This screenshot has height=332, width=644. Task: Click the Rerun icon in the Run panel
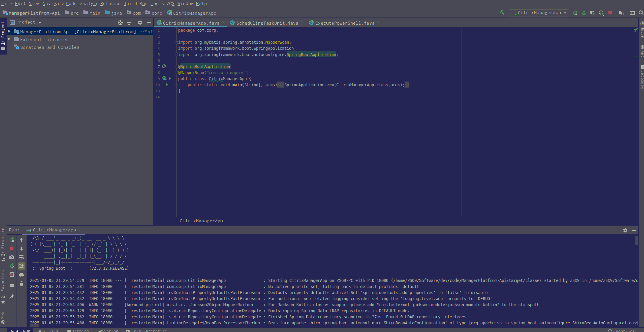click(x=12, y=240)
